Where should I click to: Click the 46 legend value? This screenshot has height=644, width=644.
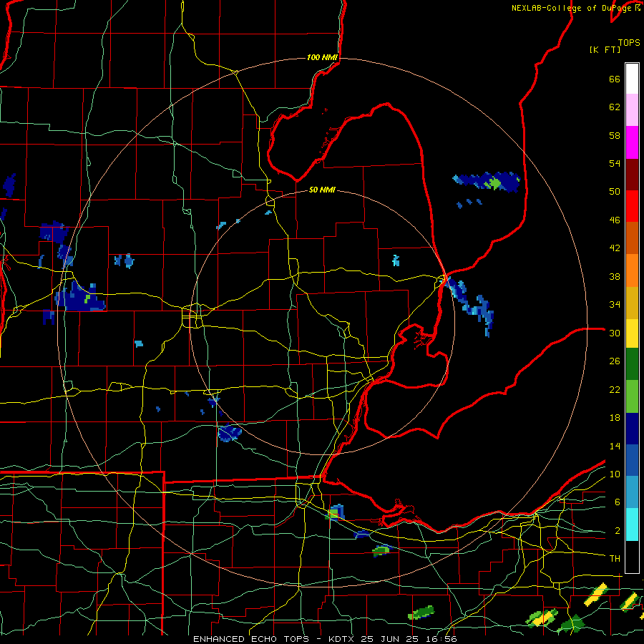pos(615,220)
